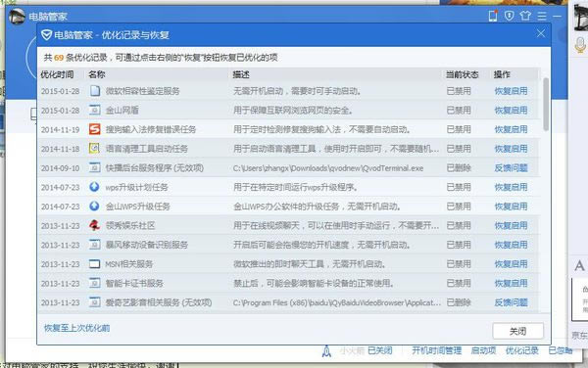Click the red icon beside 领秀娱乐社区

[94, 225]
